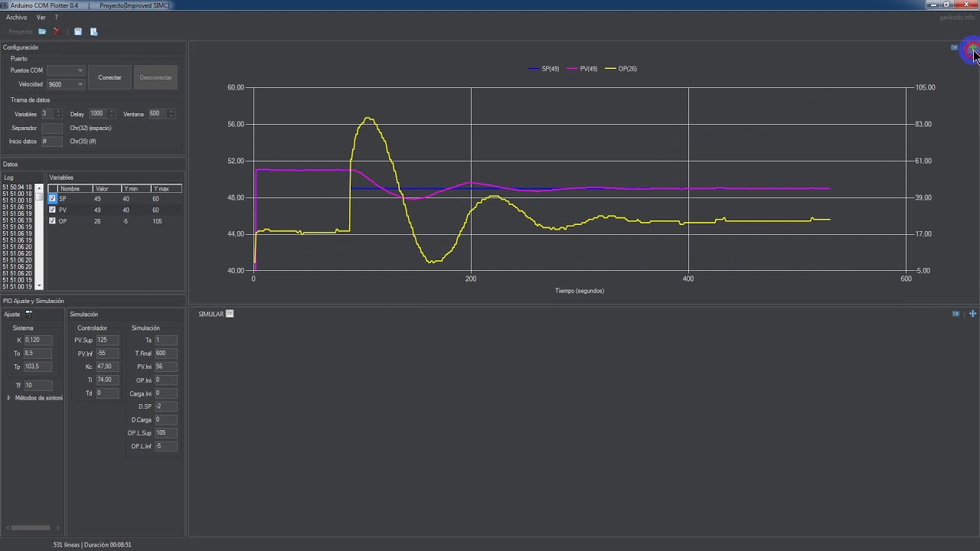Click the Valor column header
The image size is (980, 551).
point(106,188)
